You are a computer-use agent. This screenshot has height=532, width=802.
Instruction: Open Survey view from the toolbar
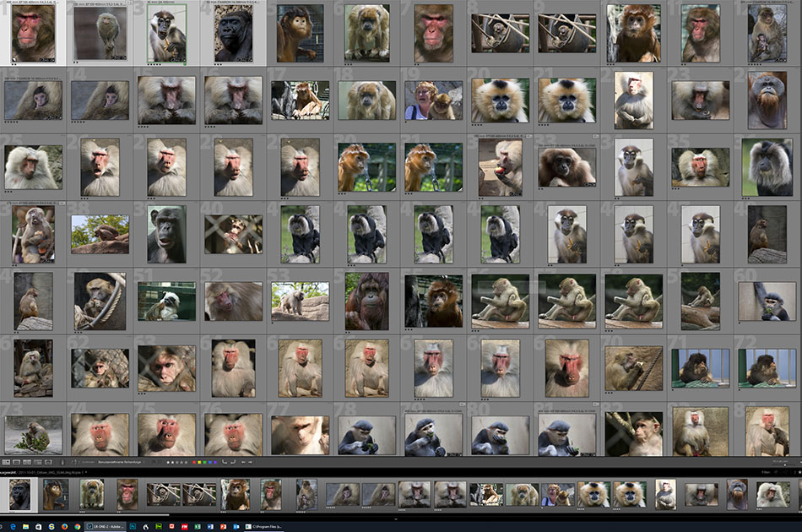point(38,462)
